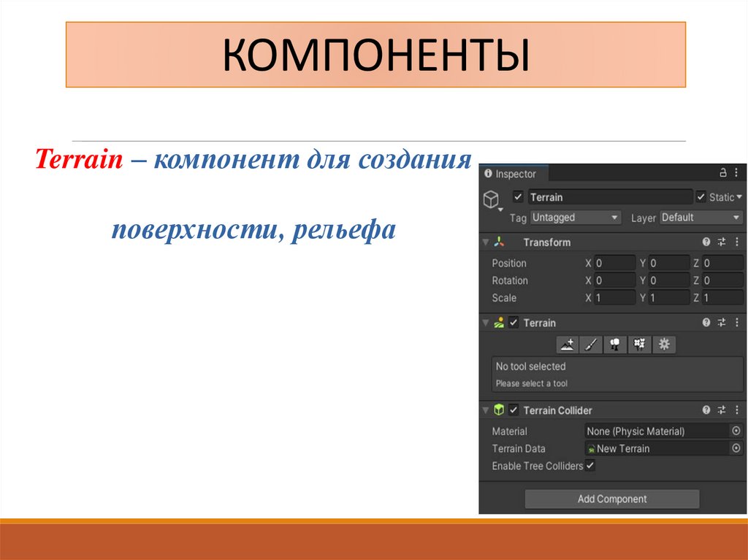This screenshot has width=748, height=560.
Task: Click the Transform axes icon
Action: 499,242
